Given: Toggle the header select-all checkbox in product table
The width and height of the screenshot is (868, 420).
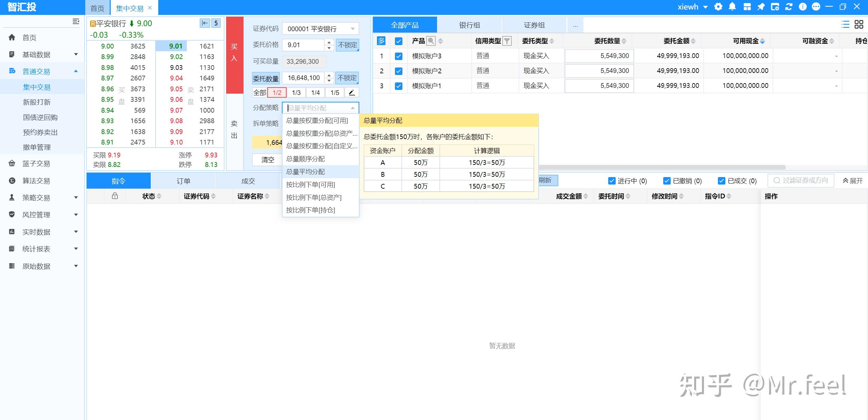Looking at the screenshot, I should (398, 41).
